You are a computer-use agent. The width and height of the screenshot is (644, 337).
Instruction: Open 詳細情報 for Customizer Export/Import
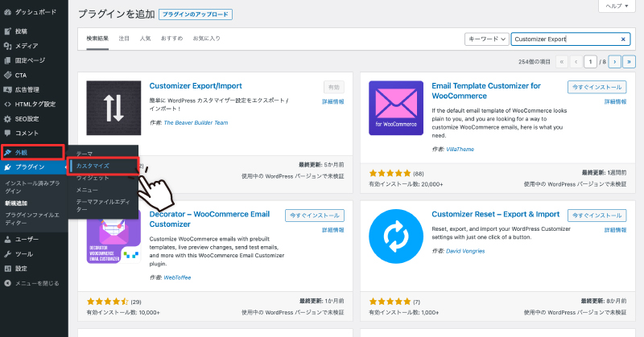coord(333,101)
